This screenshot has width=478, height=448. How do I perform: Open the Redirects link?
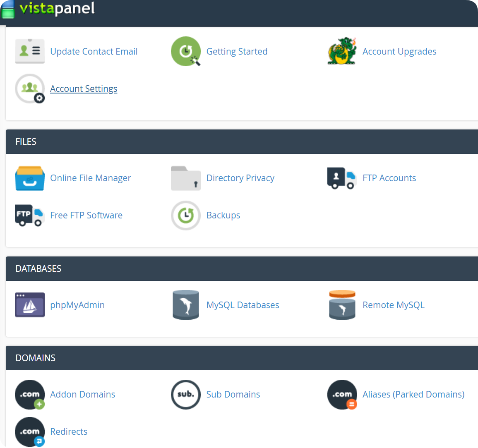[69, 432]
